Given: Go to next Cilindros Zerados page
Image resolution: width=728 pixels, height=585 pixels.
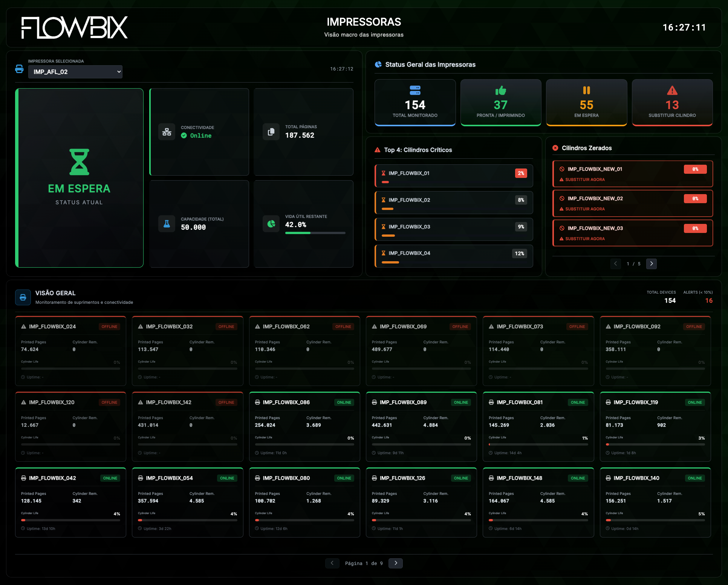Looking at the screenshot, I should [652, 264].
